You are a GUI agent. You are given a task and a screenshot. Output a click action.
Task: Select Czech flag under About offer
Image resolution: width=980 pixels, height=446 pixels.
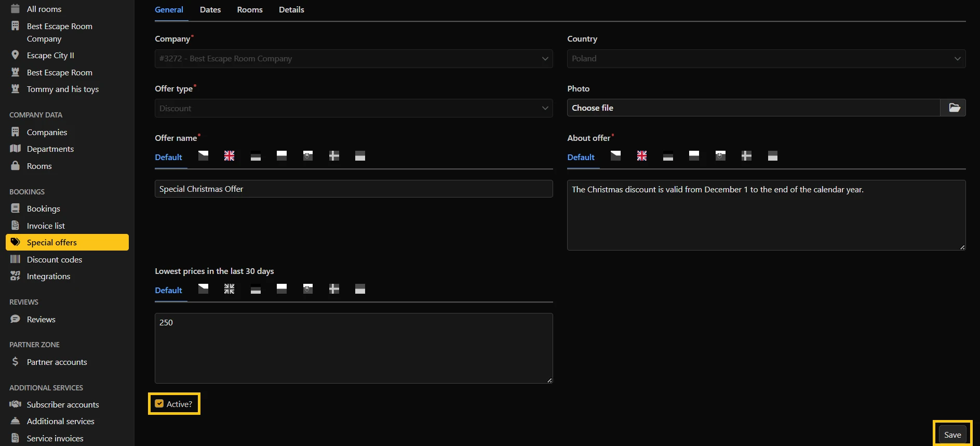[x=615, y=156]
